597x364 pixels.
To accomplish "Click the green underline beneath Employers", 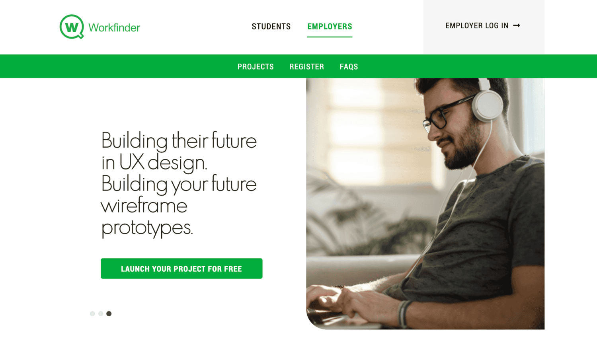I will coord(330,37).
